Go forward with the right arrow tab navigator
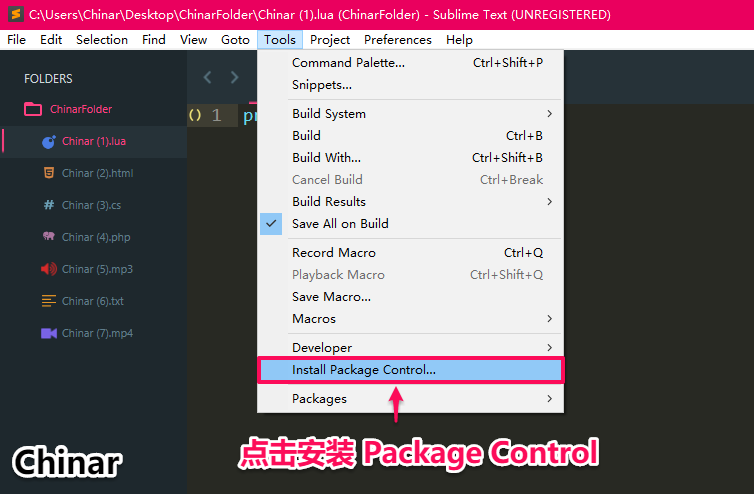This screenshot has width=754, height=494. [234, 77]
